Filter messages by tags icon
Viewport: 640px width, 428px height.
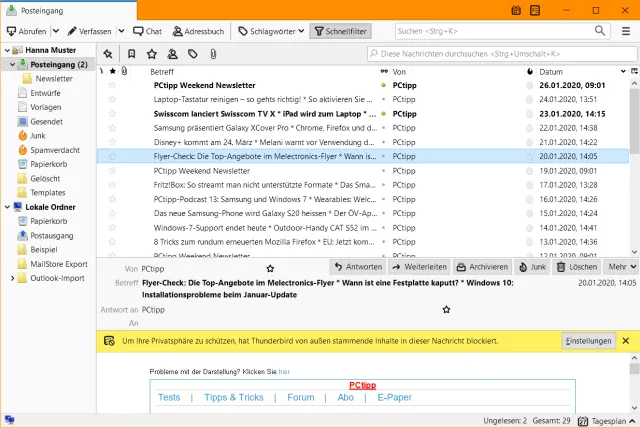[192, 53]
